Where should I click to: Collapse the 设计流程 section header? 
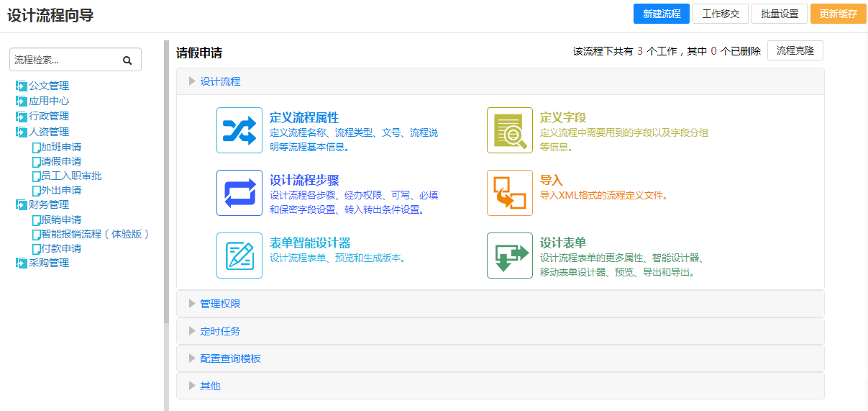click(x=220, y=81)
